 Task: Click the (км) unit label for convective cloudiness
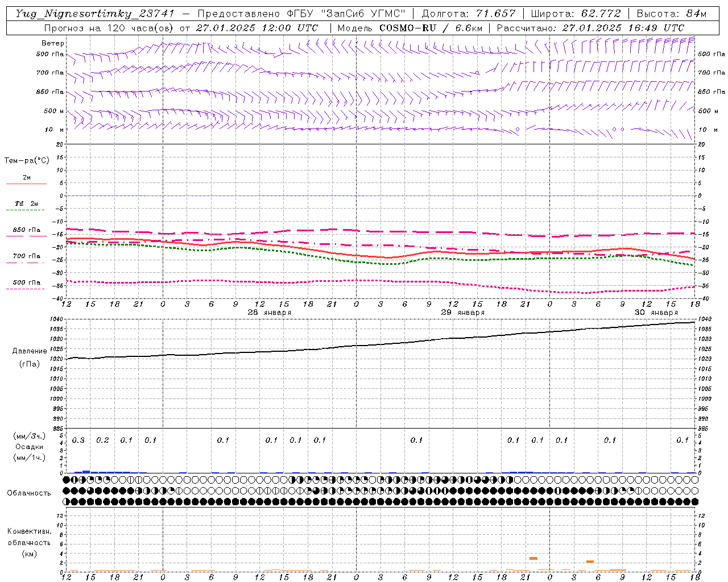(x=29, y=554)
